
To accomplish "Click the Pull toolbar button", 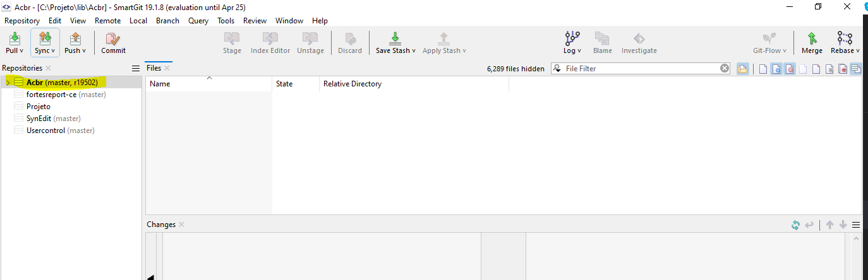I will click(14, 42).
